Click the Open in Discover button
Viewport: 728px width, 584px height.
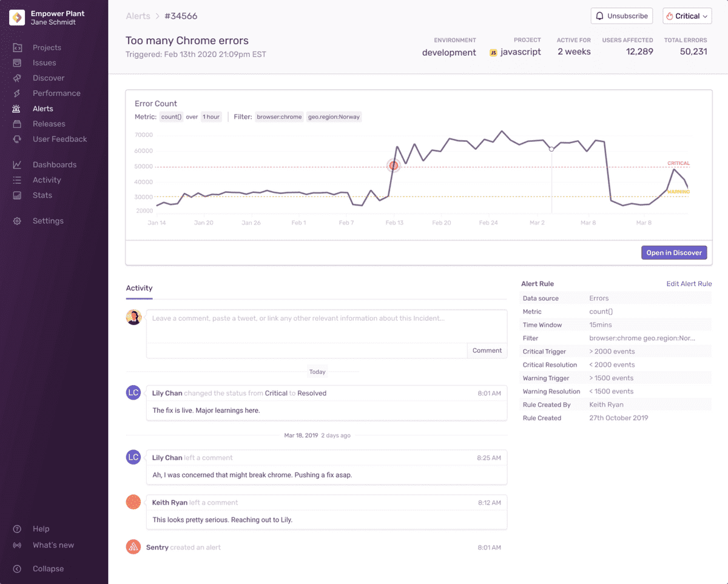pyautogui.click(x=674, y=252)
